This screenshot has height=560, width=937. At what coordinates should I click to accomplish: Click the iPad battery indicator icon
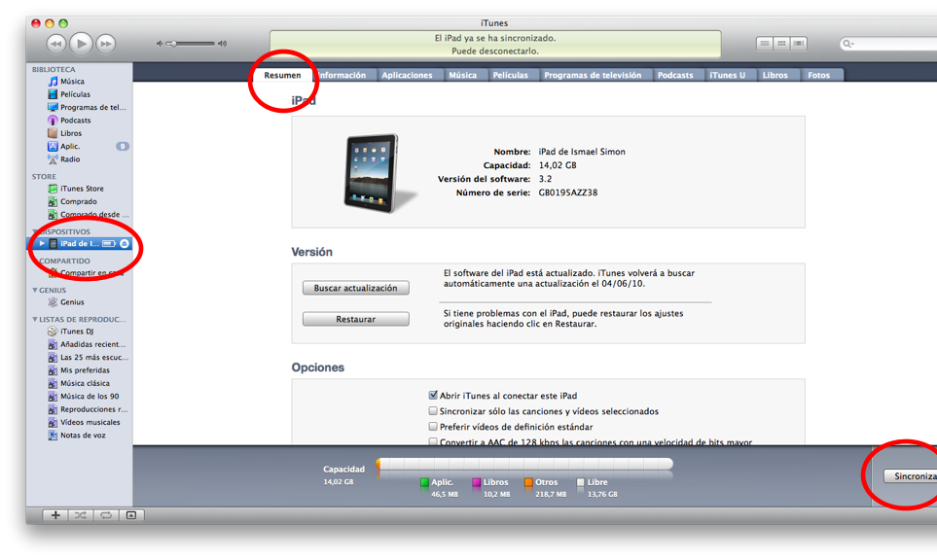pyautogui.click(x=109, y=244)
